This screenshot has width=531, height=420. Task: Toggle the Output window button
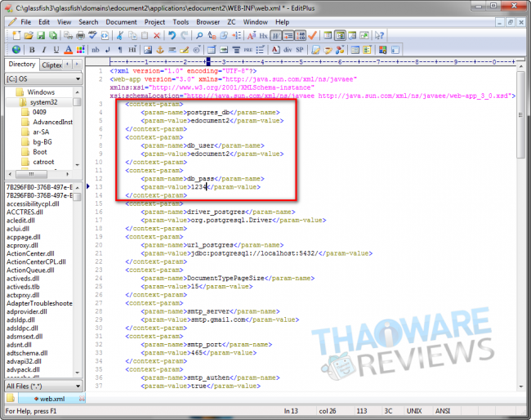tap(352, 35)
